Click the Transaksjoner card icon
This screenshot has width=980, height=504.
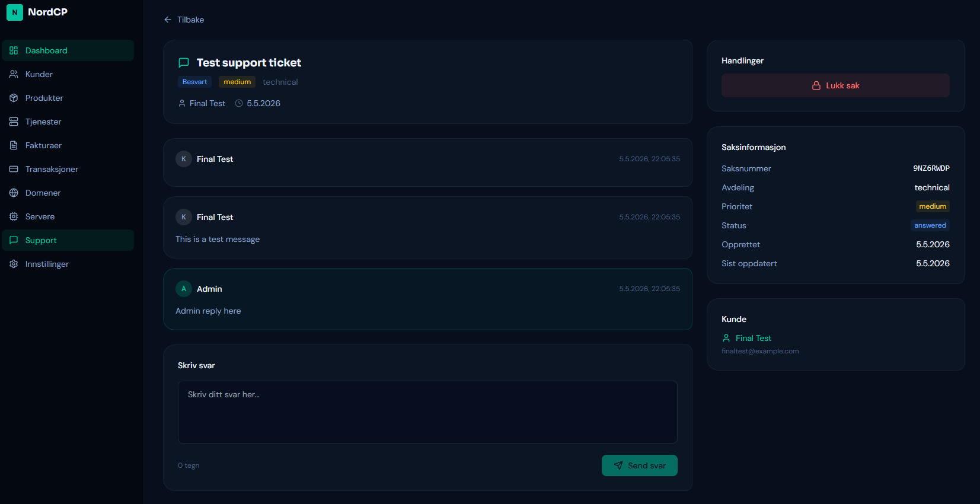coord(14,169)
